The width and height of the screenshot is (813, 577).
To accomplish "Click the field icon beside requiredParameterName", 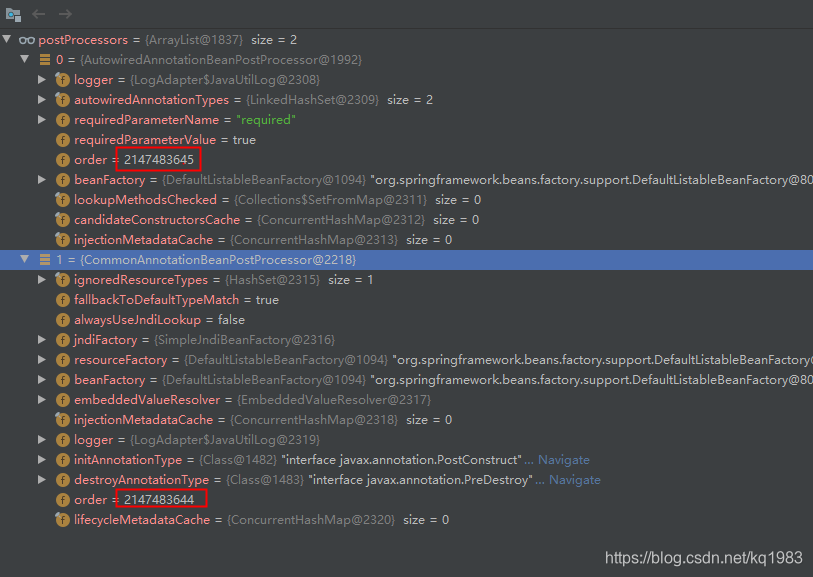I will click(x=62, y=119).
